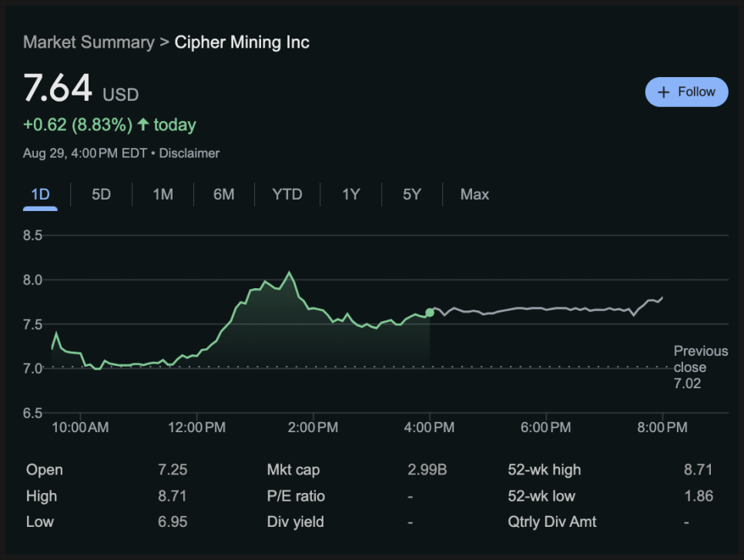Viewport: 744px width, 560px height.
Task: Click the 52-wk high label
Action: pos(545,470)
